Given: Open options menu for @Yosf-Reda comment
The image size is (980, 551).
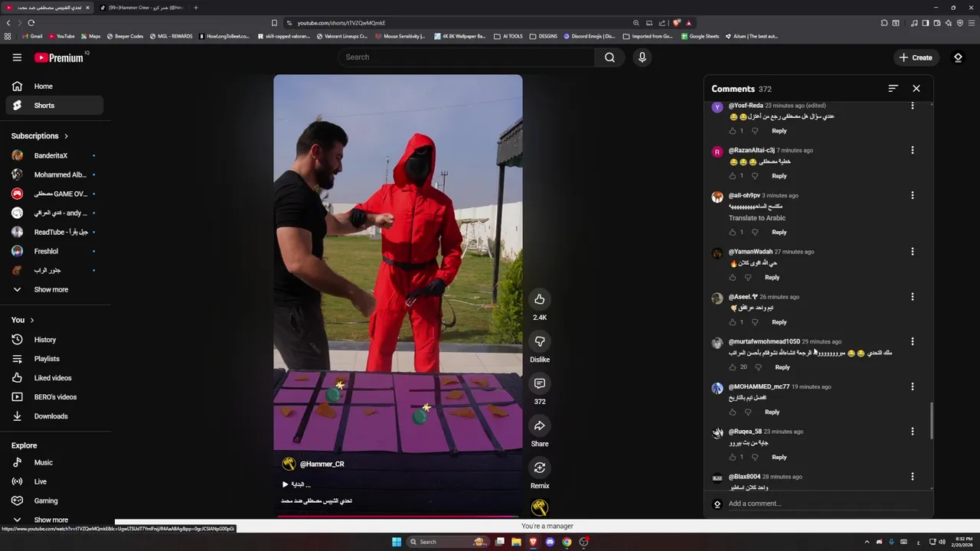Looking at the screenshot, I should [x=913, y=106].
